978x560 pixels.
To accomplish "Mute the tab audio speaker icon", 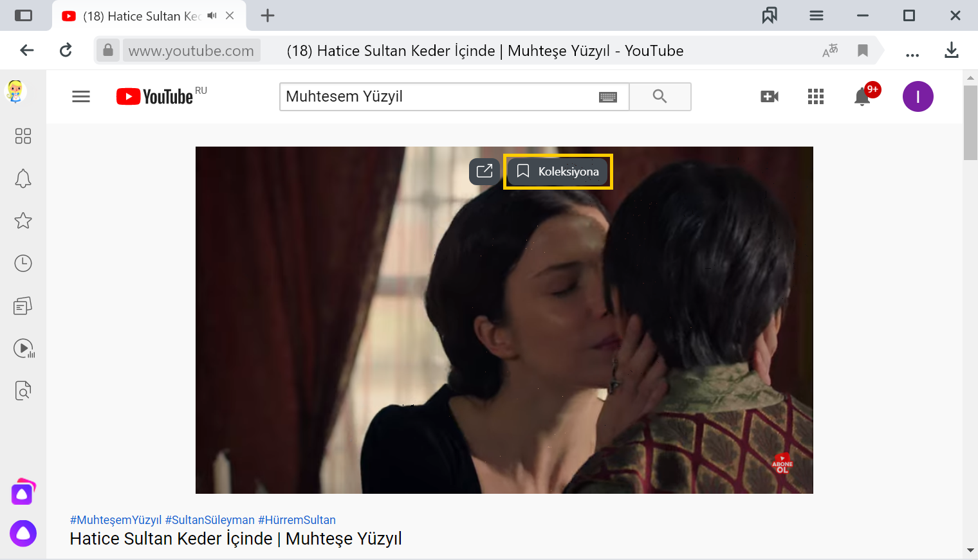I will (212, 15).
